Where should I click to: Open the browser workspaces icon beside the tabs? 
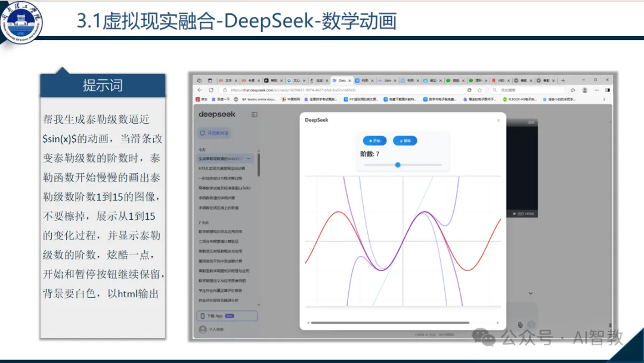click(x=210, y=81)
